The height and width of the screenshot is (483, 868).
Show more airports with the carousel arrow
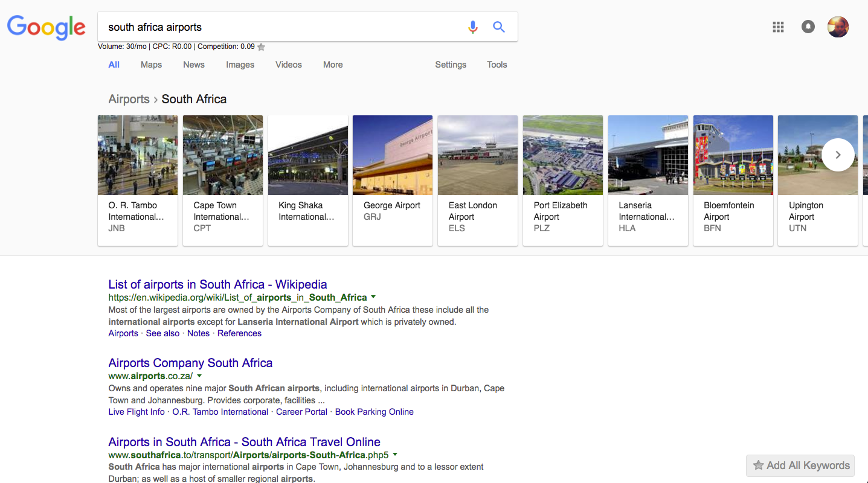(838, 155)
